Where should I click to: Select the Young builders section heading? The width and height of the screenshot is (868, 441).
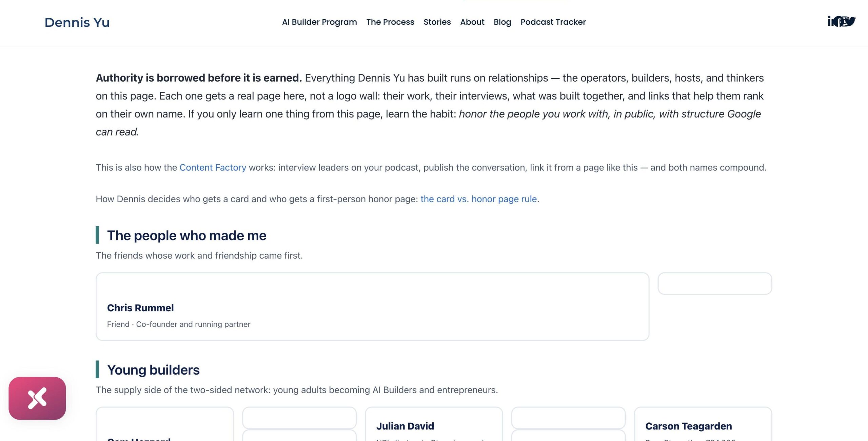pyautogui.click(x=153, y=370)
